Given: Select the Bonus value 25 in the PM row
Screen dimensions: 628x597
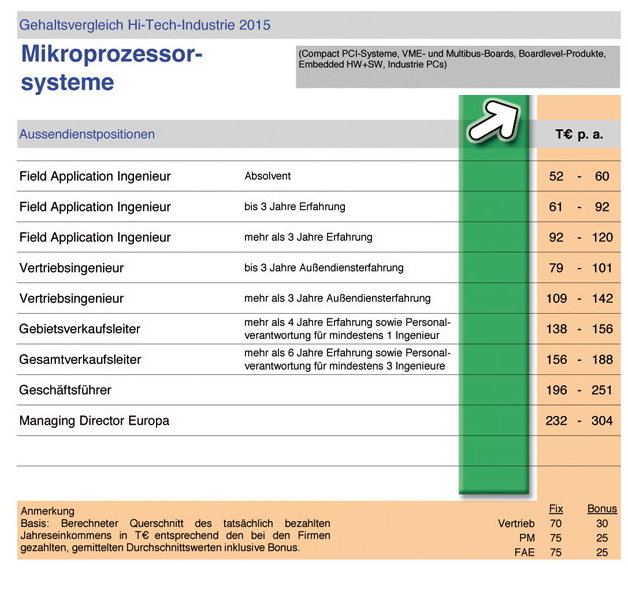Looking at the screenshot, I should [602, 538].
